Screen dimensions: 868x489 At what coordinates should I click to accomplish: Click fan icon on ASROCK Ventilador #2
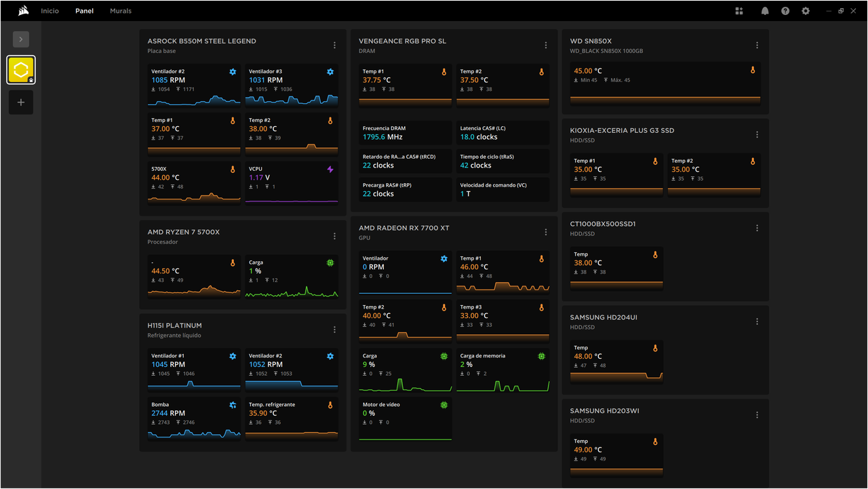pyautogui.click(x=233, y=72)
